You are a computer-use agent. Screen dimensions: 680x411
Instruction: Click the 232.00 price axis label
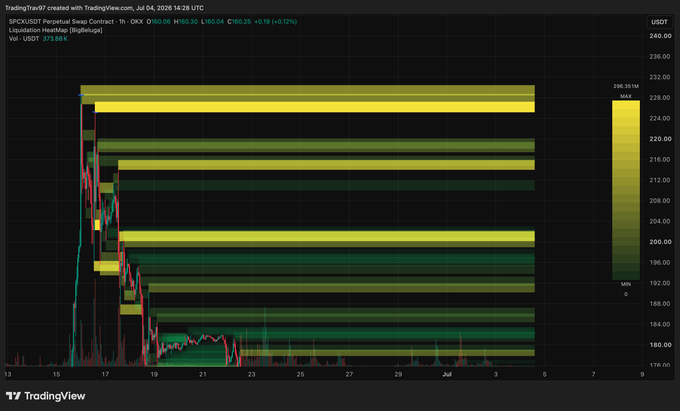(660, 77)
